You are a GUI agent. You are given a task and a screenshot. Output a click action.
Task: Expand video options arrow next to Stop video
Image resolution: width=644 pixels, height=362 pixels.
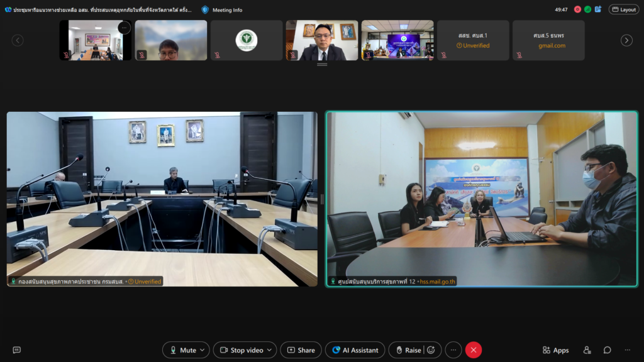click(269, 350)
